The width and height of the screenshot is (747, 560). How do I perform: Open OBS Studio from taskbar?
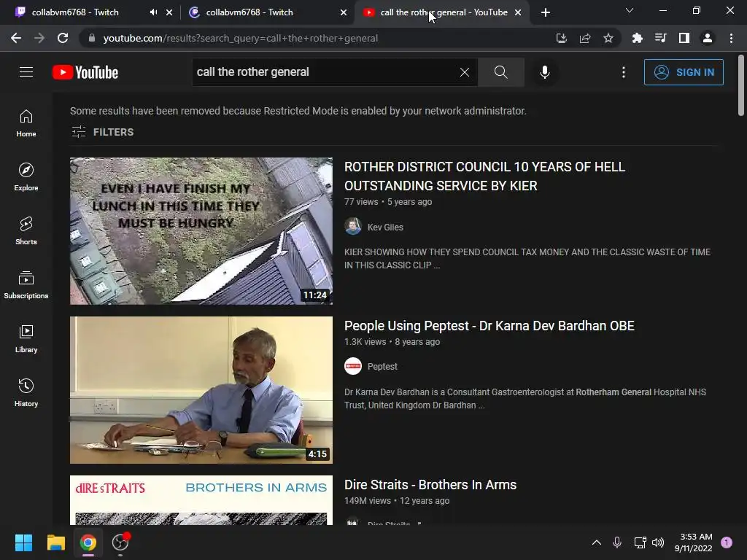(x=120, y=542)
